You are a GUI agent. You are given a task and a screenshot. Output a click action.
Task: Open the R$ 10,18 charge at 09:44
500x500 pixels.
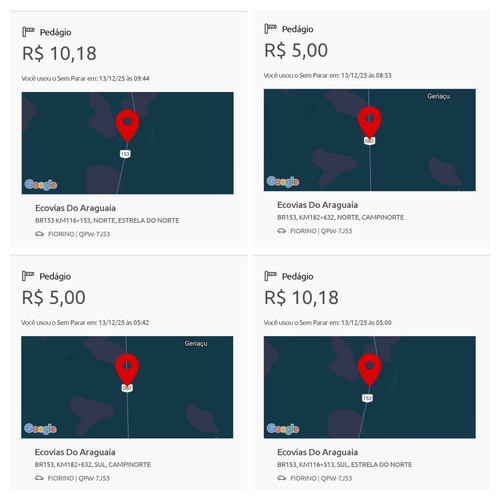pyautogui.click(x=59, y=53)
